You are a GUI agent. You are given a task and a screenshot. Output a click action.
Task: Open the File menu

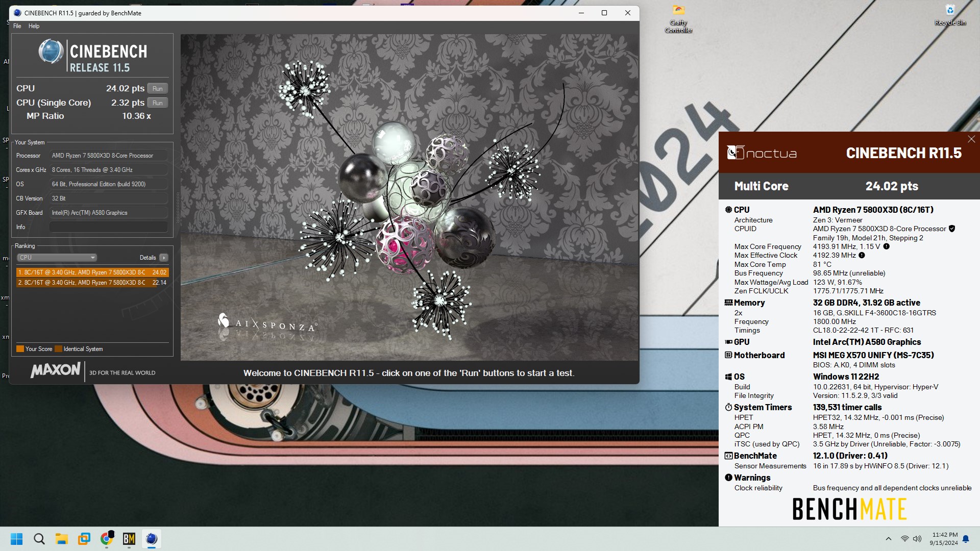17,26
